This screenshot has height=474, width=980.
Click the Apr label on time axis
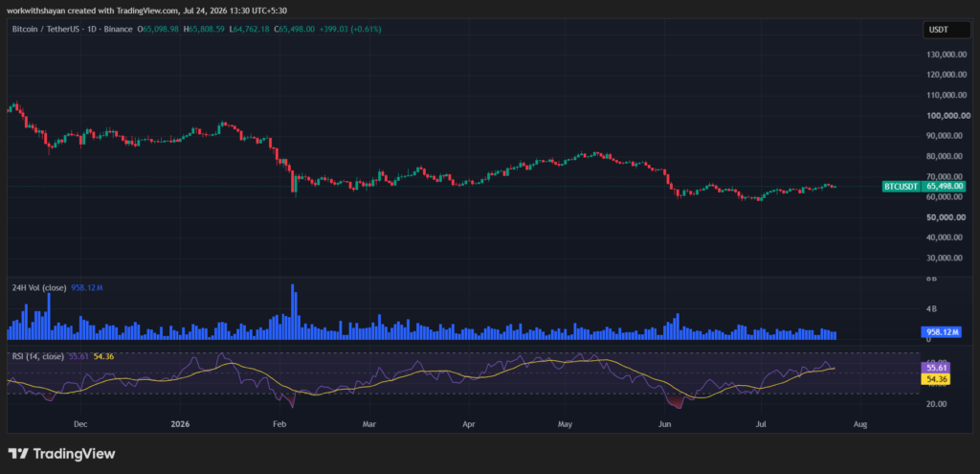pos(468,424)
